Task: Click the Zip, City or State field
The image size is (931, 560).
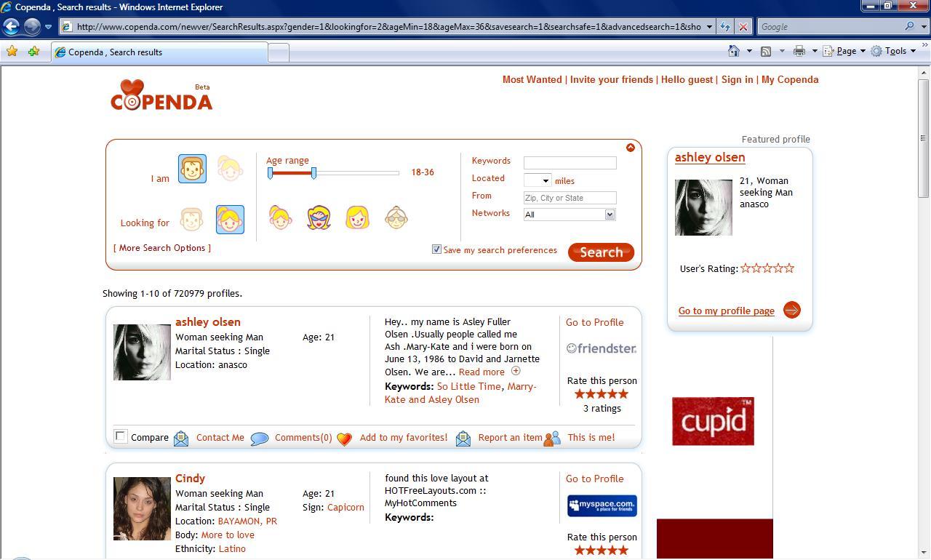Action: pos(570,198)
